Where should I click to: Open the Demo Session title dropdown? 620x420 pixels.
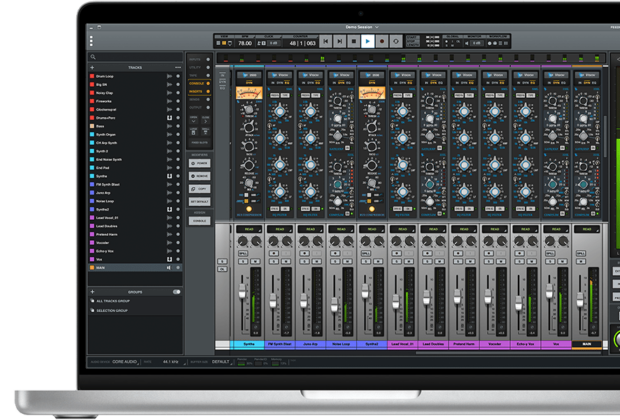point(362,27)
